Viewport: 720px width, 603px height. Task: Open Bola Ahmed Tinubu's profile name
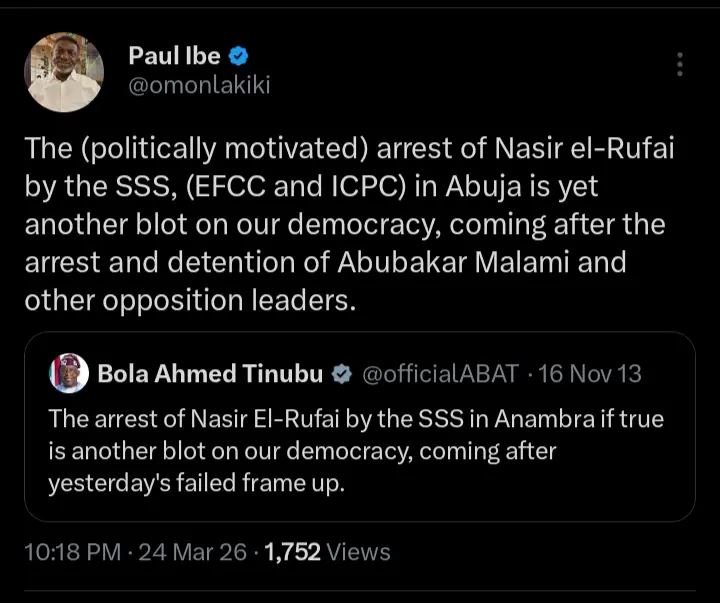point(210,374)
